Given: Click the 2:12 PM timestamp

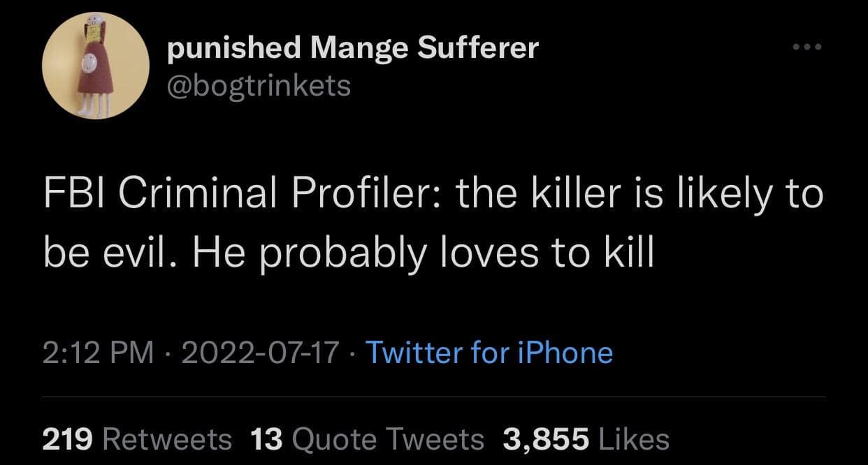Looking at the screenshot, I should (x=97, y=353).
